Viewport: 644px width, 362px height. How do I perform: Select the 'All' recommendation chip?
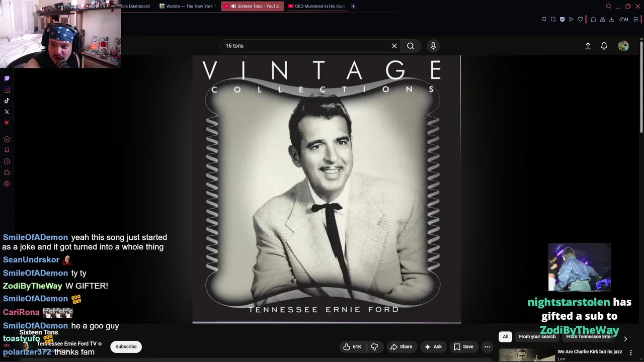505,337
